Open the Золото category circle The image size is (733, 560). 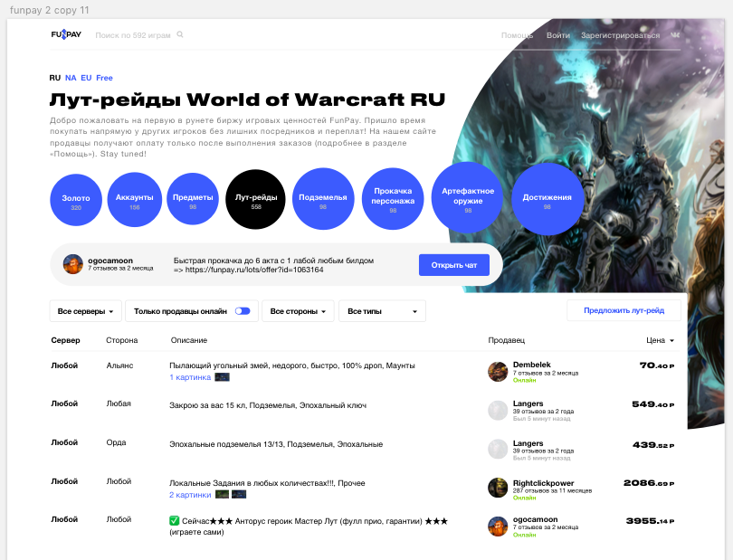click(x=76, y=201)
